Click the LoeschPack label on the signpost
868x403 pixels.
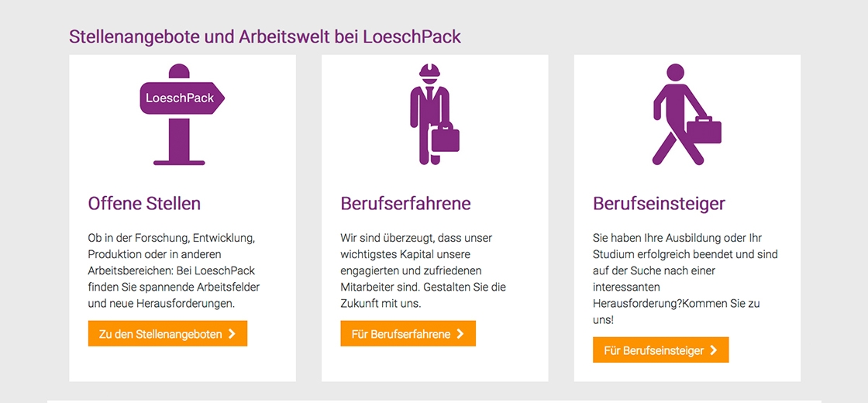click(180, 98)
